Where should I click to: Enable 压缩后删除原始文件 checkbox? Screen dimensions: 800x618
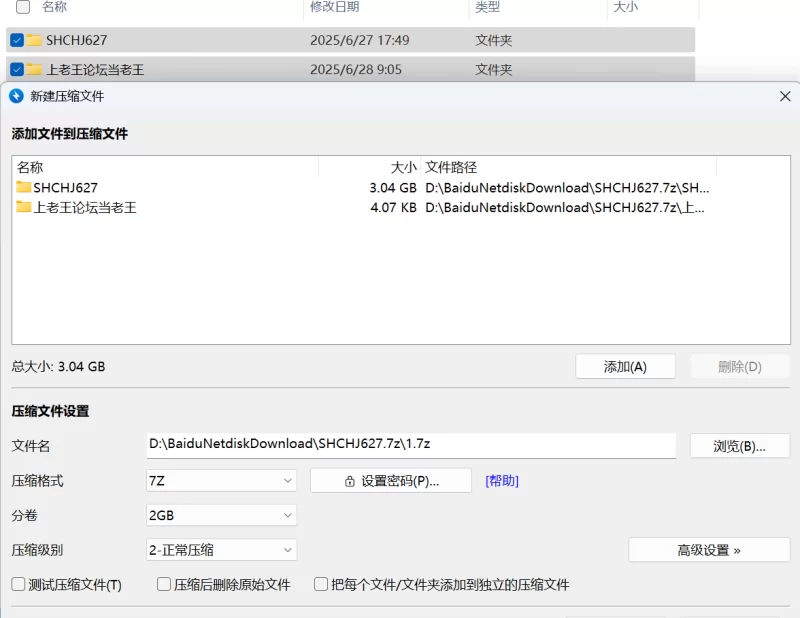pyautogui.click(x=164, y=584)
